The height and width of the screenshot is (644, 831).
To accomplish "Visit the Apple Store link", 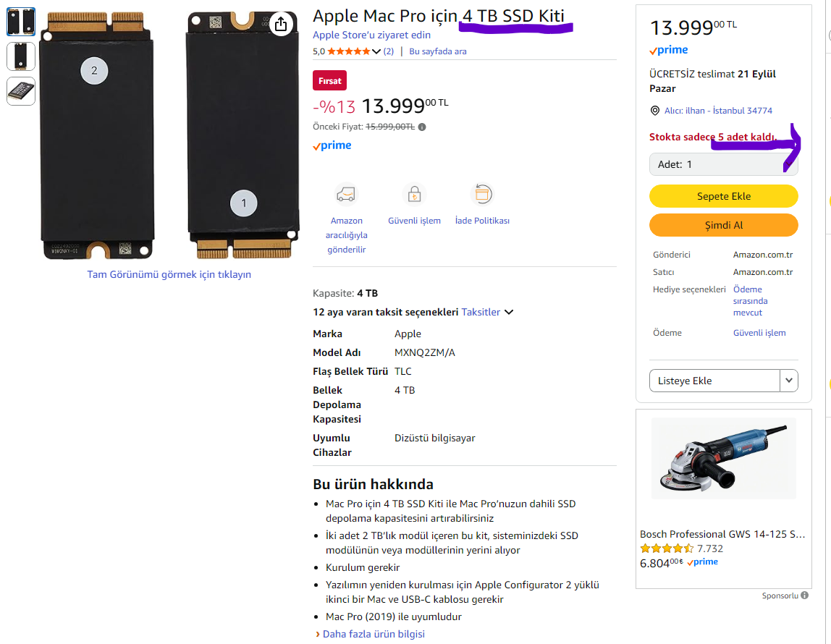I will 371,35.
